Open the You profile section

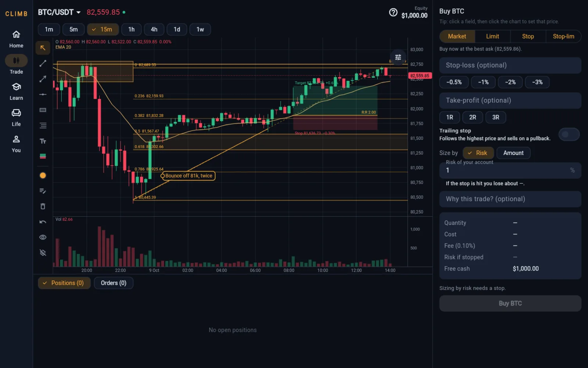click(x=16, y=144)
